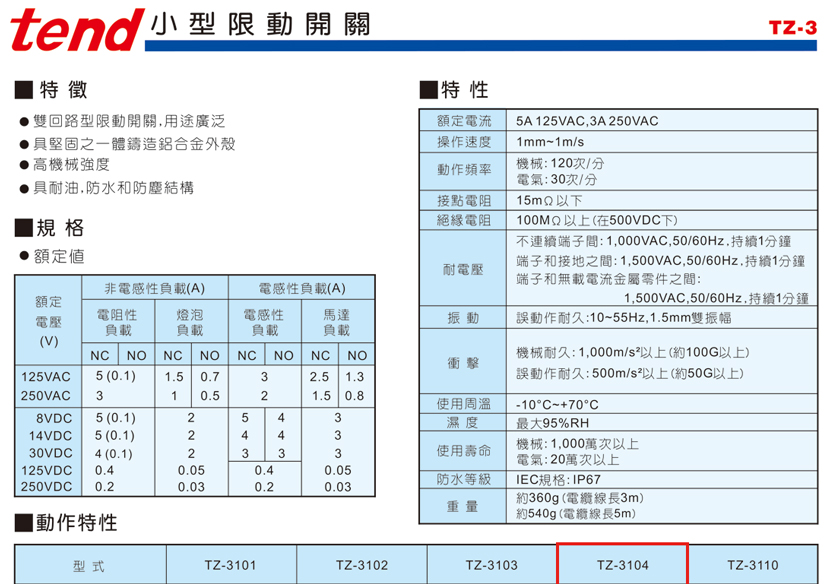
Task: Select the 額定電壓 (V) header cell
Action: [49, 321]
